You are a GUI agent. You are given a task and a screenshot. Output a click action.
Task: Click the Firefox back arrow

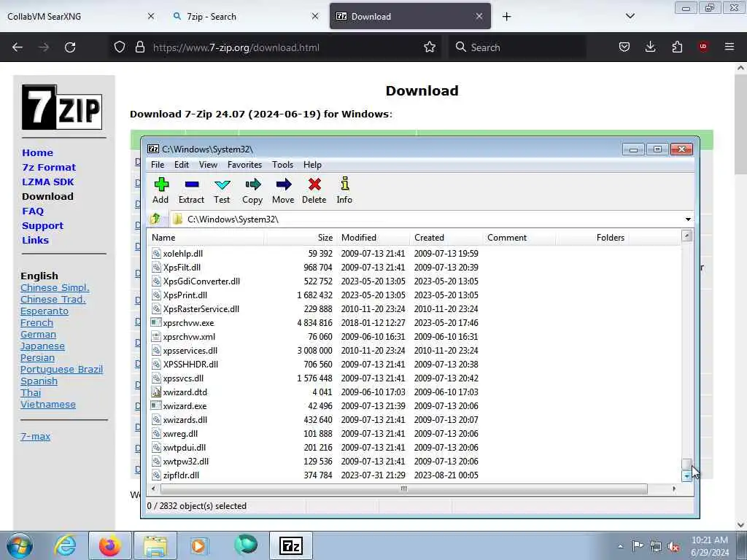coord(18,47)
